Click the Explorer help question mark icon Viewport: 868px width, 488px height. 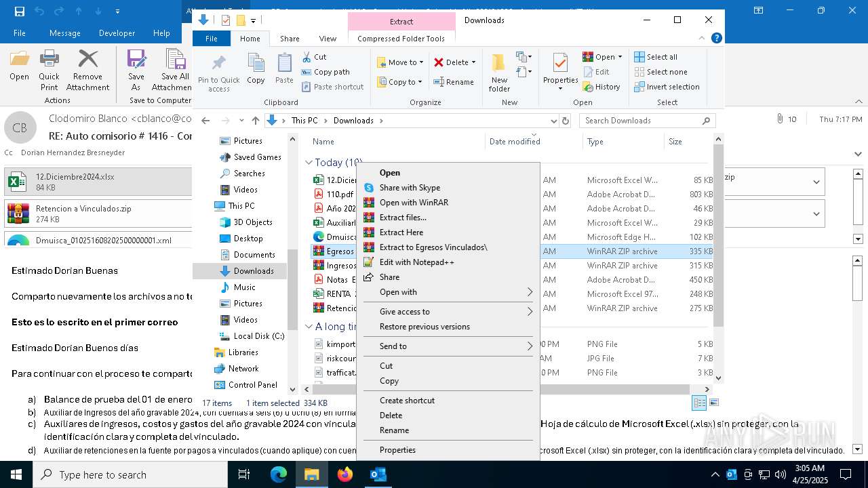click(717, 39)
